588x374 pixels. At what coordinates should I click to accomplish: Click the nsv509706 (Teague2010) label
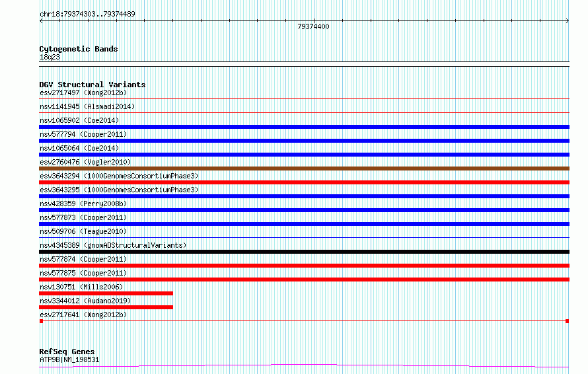coord(83,231)
